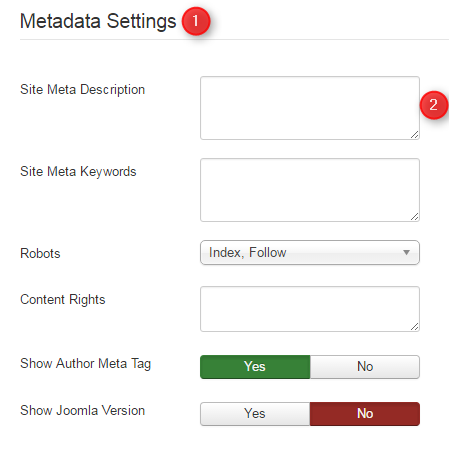Set Show Author Meta Tag to No

pyautogui.click(x=365, y=367)
